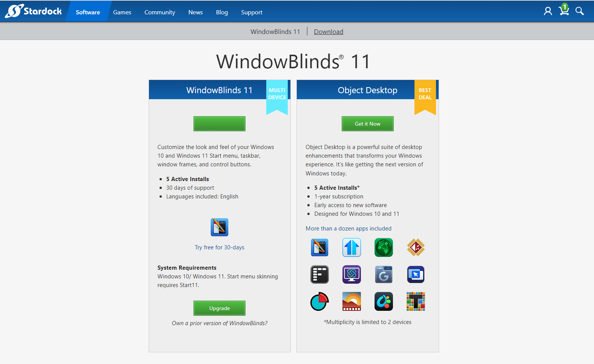Click the black icon with colored droplets

tap(384, 301)
